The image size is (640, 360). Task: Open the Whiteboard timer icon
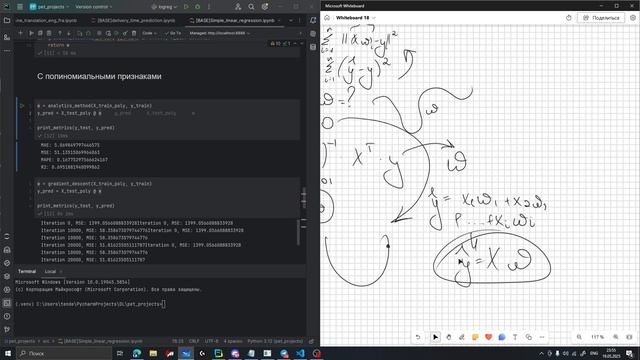click(x=569, y=18)
